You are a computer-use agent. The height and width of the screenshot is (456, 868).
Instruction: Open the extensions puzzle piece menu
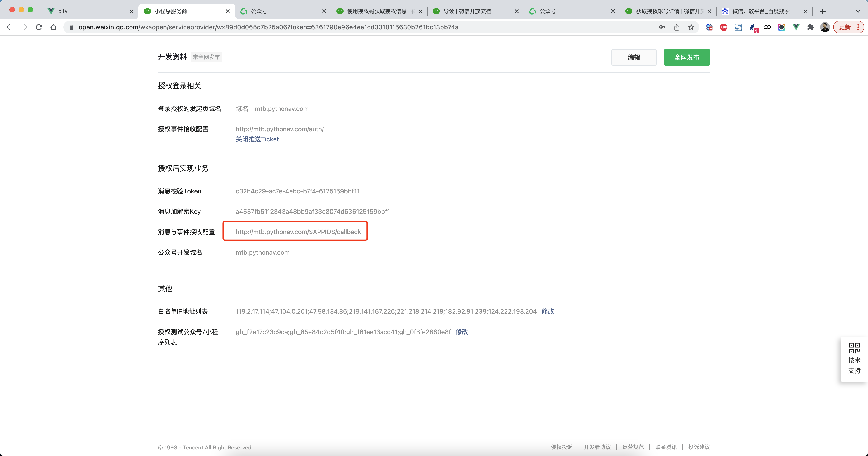point(810,27)
